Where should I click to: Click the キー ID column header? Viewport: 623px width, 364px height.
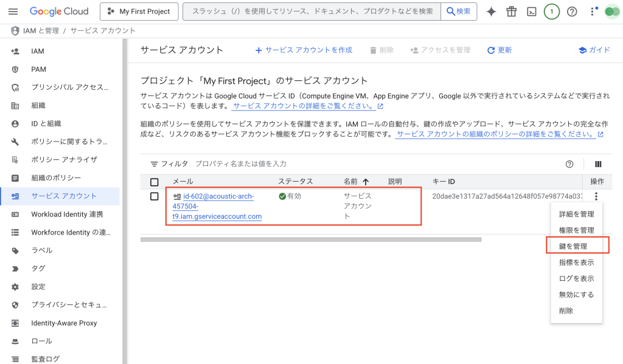444,182
